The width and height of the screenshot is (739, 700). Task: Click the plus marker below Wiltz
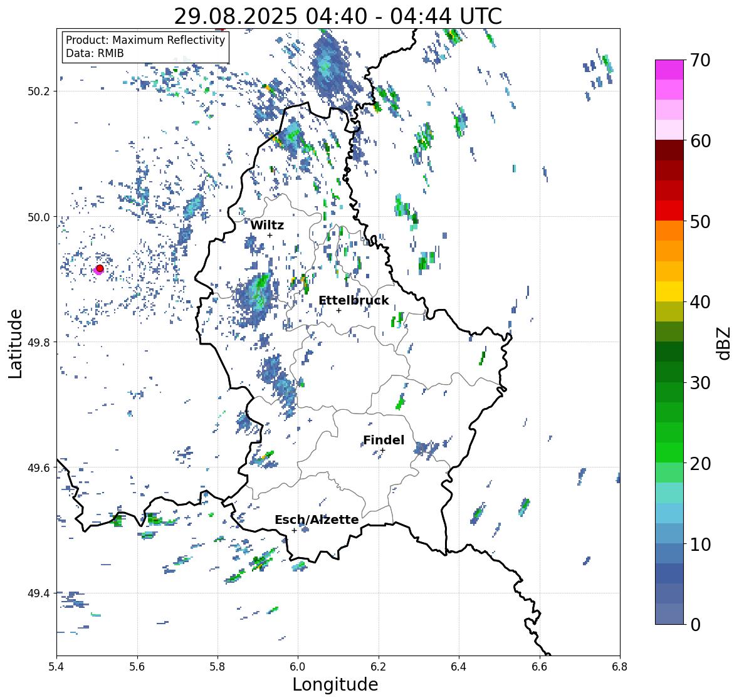[x=270, y=235]
